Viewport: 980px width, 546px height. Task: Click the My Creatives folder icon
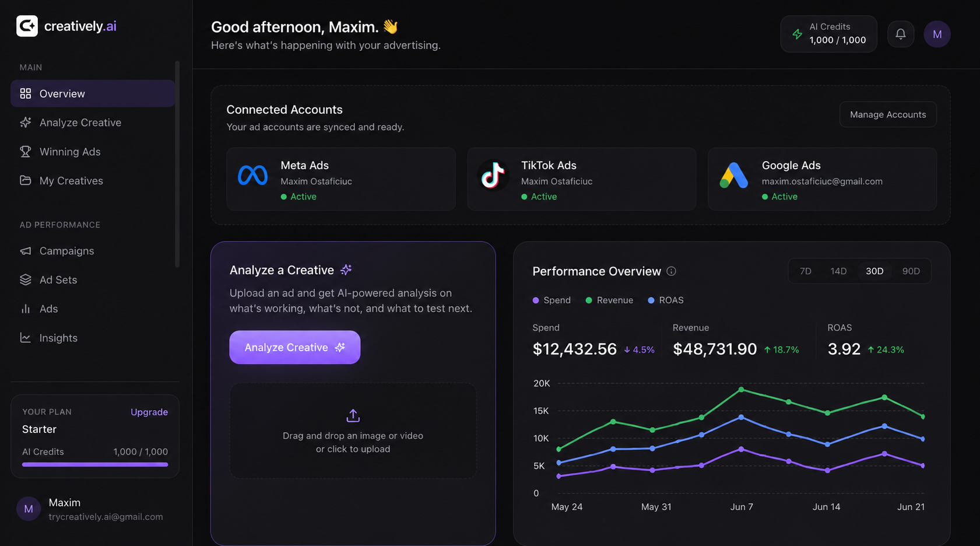pyautogui.click(x=26, y=180)
